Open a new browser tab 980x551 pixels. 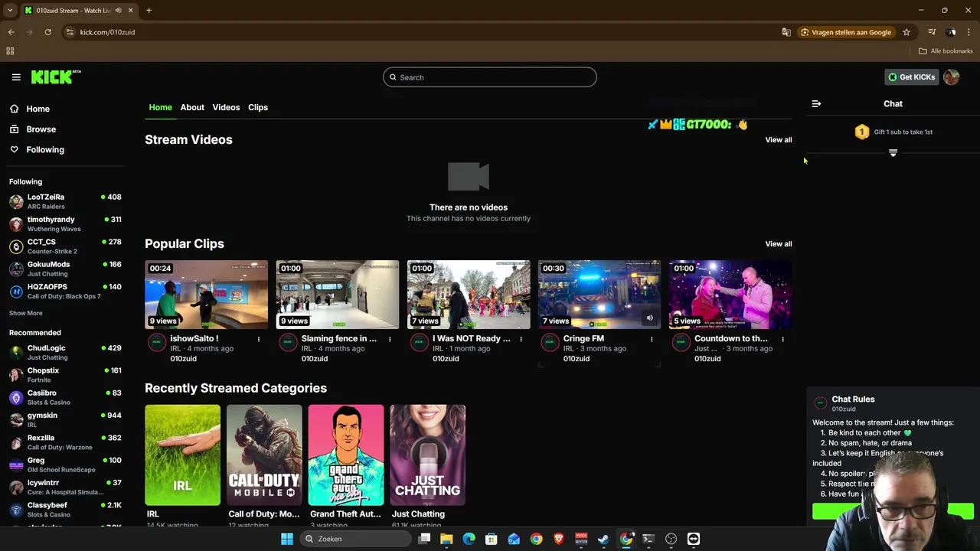point(149,11)
